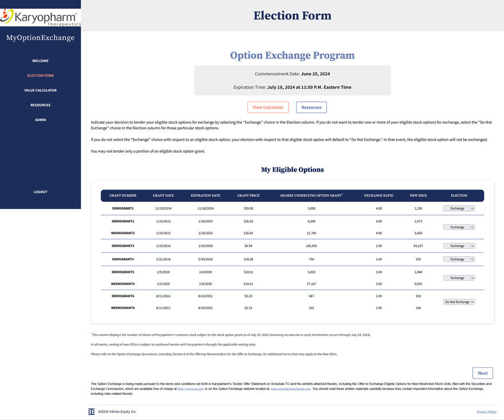Image resolution: width=504 pixels, height=420 pixels.
Task: Click the Next button
Action: tap(482, 373)
